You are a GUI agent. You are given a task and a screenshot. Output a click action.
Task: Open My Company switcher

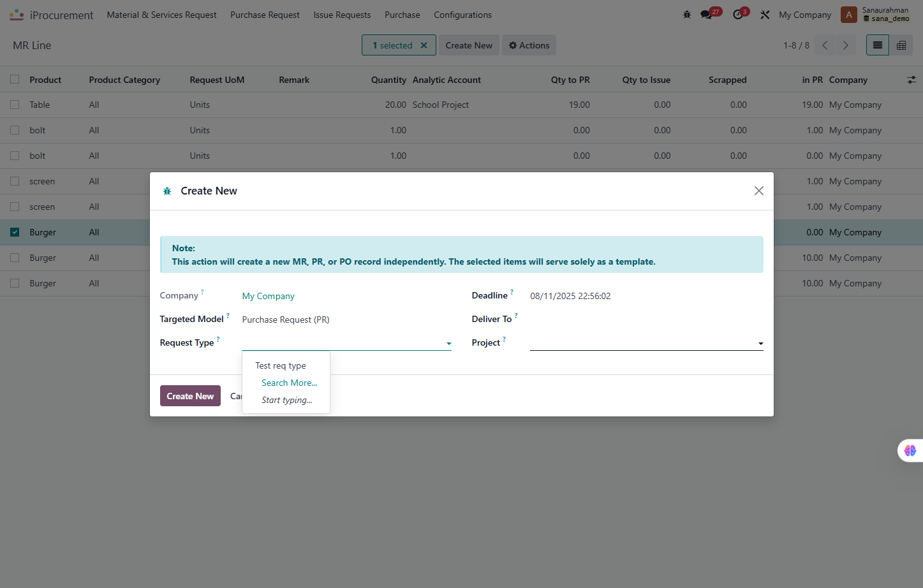pyautogui.click(x=805, y=15)
